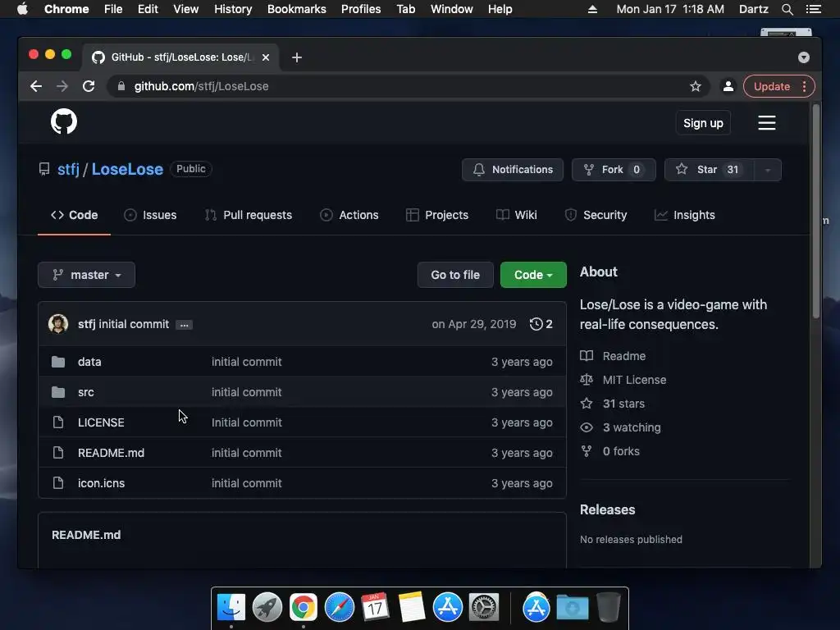Select the Code repository tab
Viewport: 840px width, 630px height.
[74, 215]
